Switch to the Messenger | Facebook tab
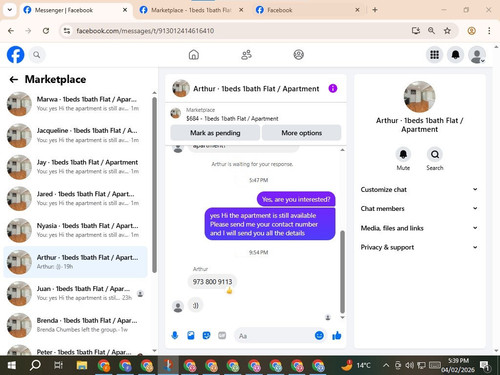This screenshot has width=500, height=375. [75, 10]
